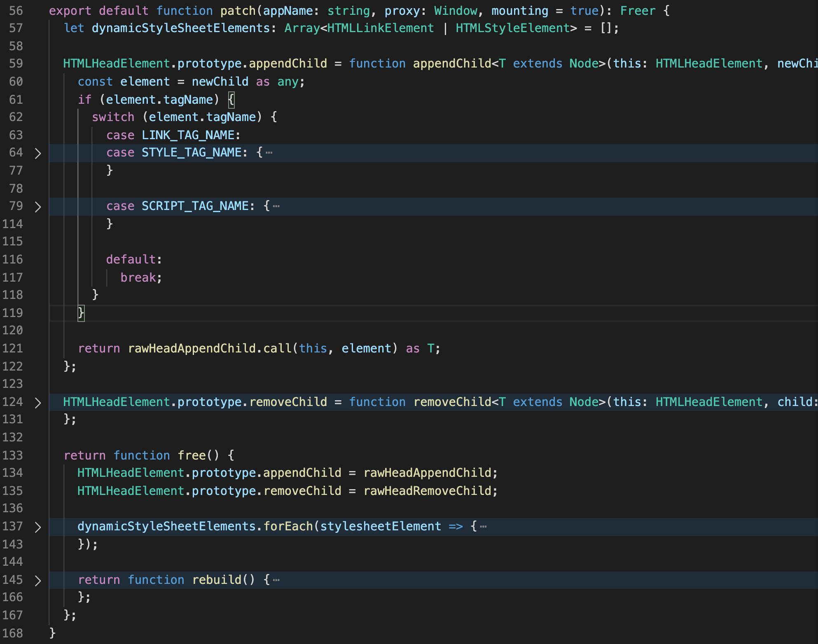Click line number 168 in the gutter

(12, 633)
